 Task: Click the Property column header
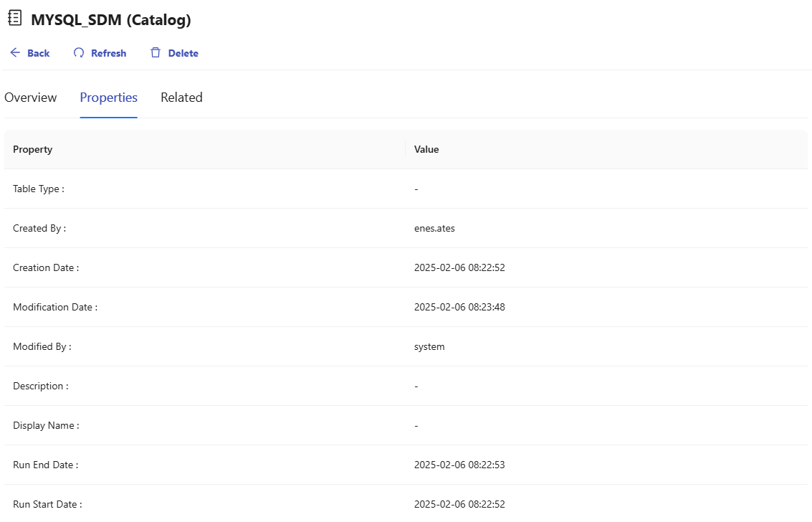point(33,149)
